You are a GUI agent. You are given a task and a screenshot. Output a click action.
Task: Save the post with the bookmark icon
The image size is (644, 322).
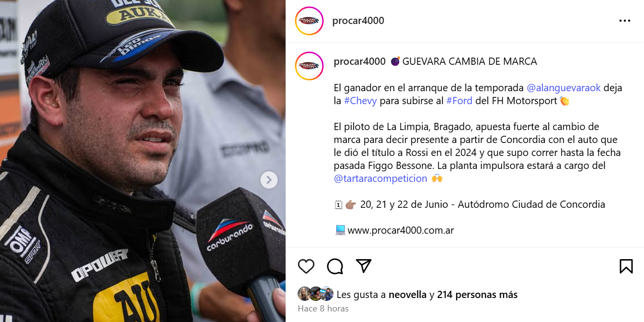(626, 266)
